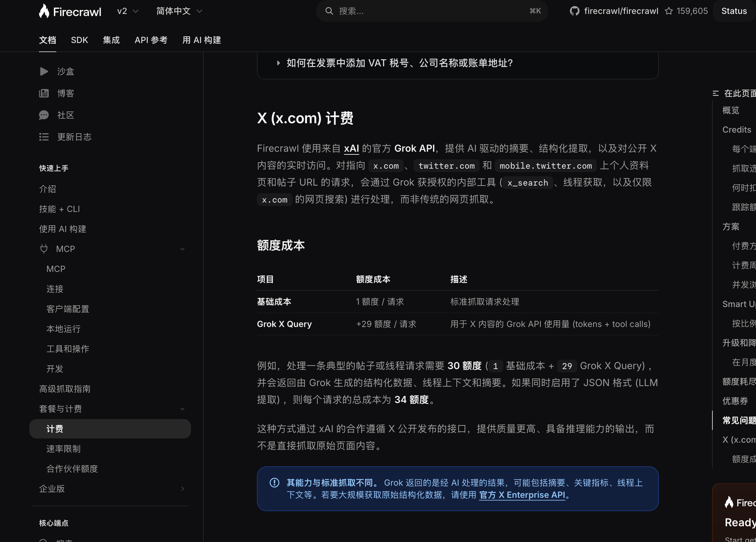Open the 合作伙伴额度 sidebar page
Viewport: 756px width, 542px height.
pos(72,469)
